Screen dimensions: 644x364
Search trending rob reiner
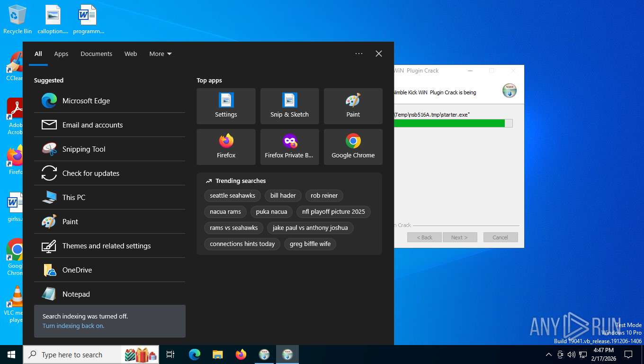[324, 195]
